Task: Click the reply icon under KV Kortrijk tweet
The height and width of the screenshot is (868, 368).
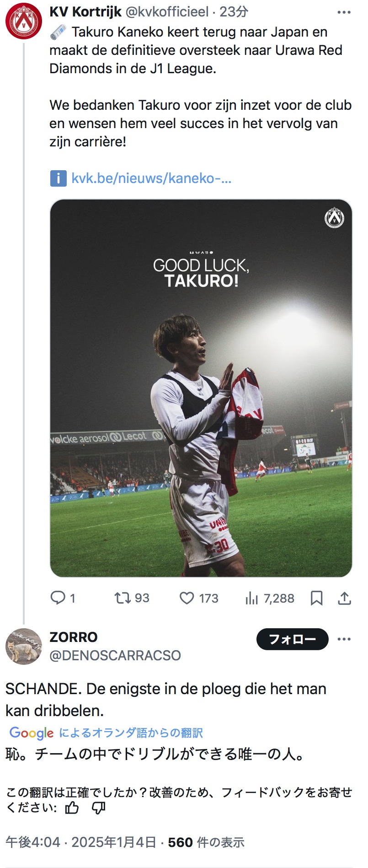Action: [58, 598]
